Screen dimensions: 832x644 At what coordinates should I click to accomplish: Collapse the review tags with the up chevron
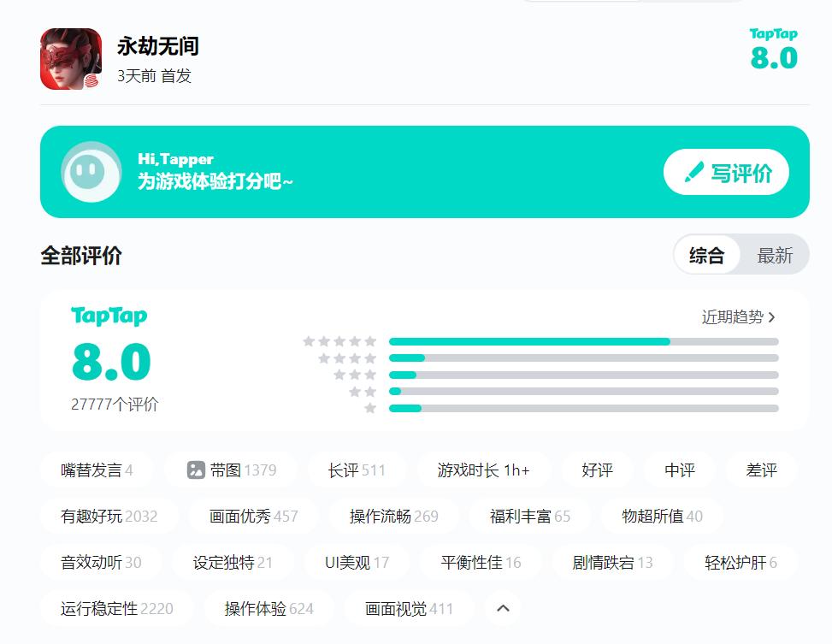pos(503,608)
